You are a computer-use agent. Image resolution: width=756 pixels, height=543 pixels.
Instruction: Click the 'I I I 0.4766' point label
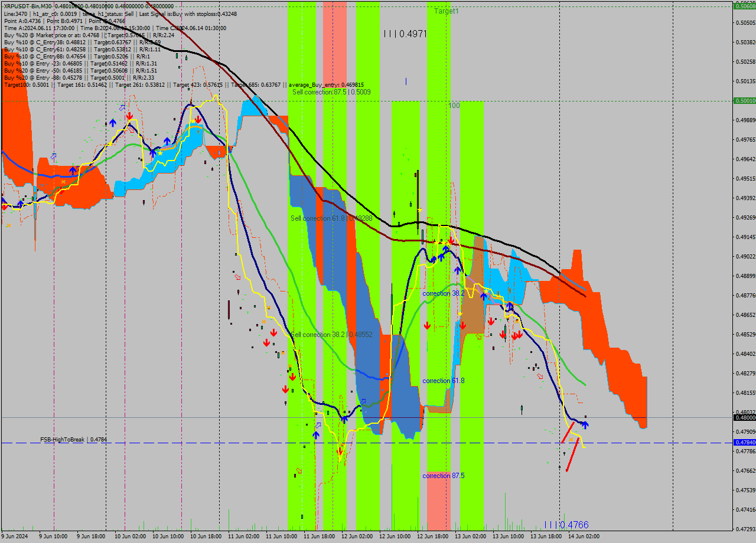[566, 525]
